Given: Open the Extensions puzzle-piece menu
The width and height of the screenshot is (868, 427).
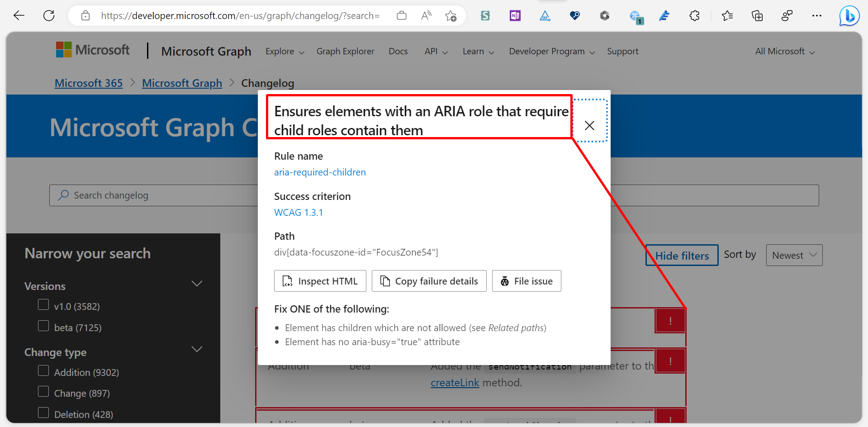Looking at the screenshot, I should point(695,15).
